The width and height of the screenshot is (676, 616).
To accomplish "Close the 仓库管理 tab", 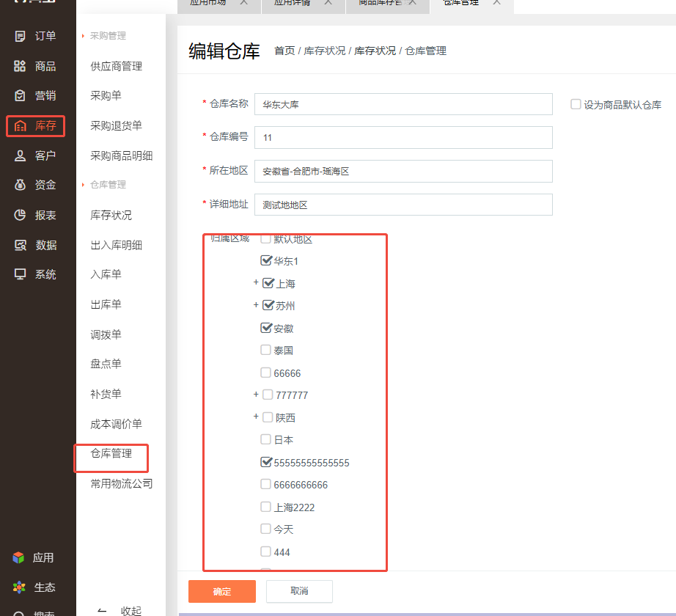I will click(x=497, y=3).
